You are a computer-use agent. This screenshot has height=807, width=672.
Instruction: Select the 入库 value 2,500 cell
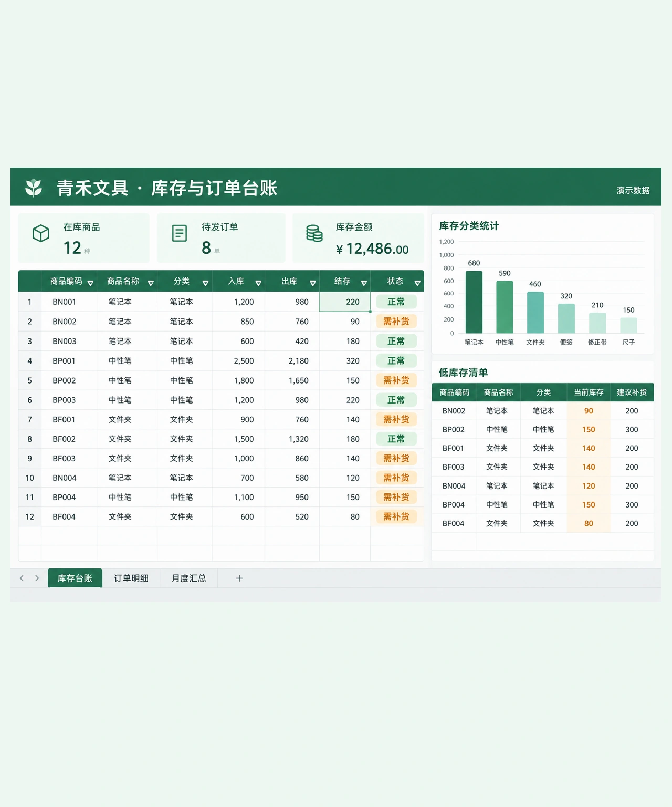[238, 361]
